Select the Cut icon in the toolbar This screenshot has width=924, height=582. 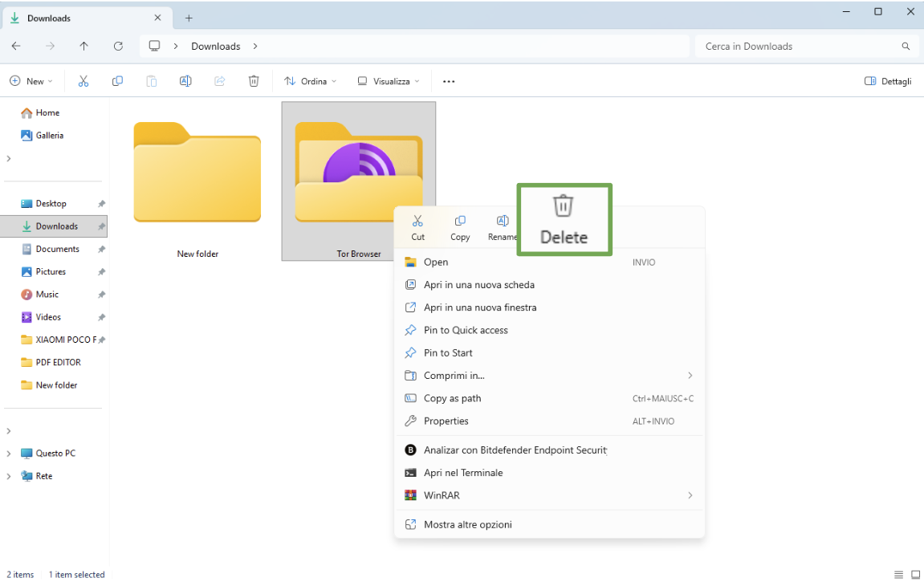[83, 80]
